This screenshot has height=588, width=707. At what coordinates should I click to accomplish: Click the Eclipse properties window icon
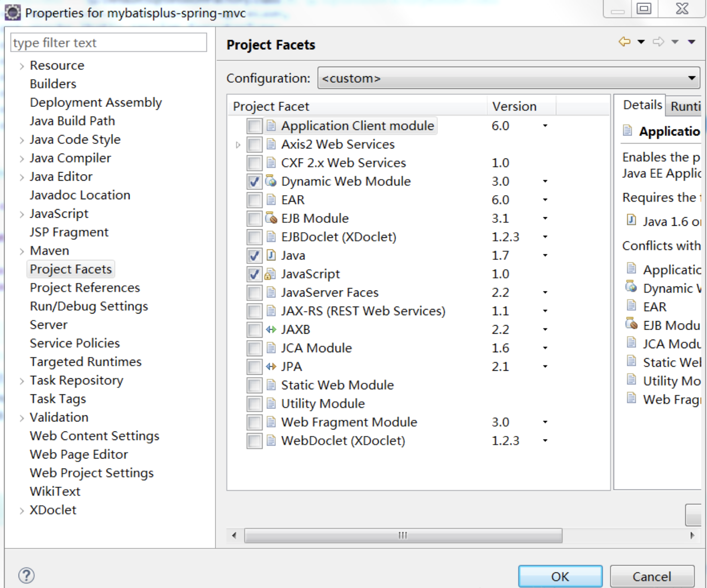tap(13, 12)
